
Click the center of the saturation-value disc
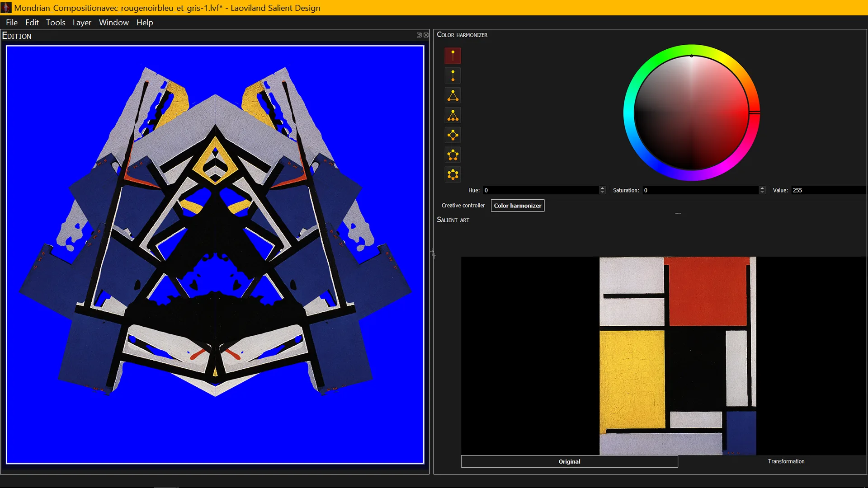click(691, 113)
